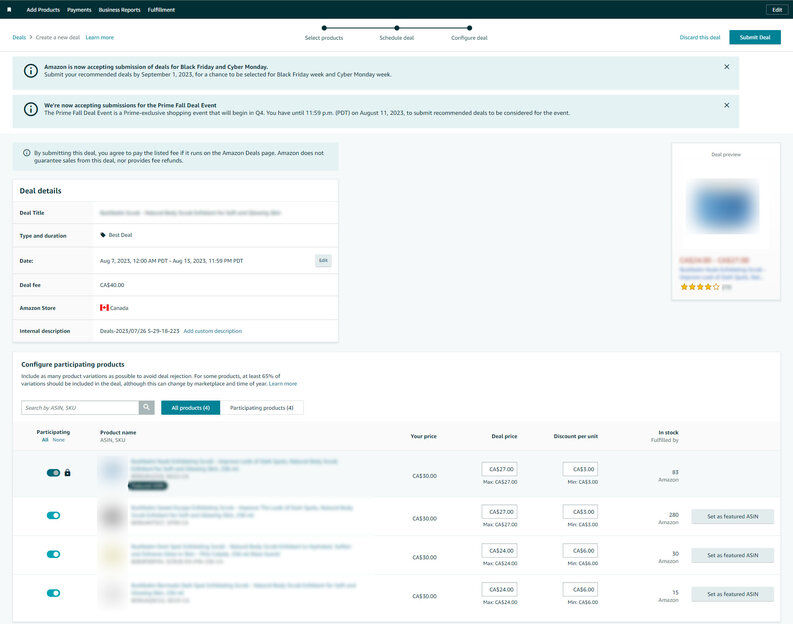The image size is (793, 624).
Task: Click info icon on Black Friday banner
Action: (x=31, y=71)
